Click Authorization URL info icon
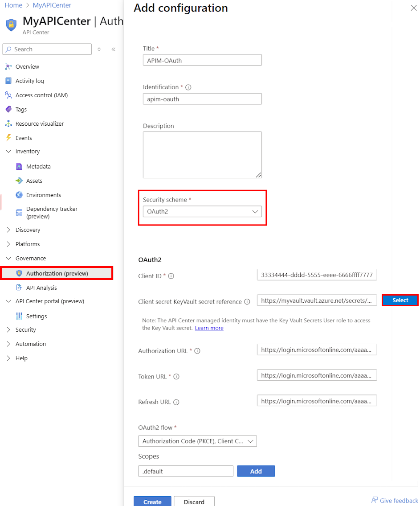 coord(197,351)
